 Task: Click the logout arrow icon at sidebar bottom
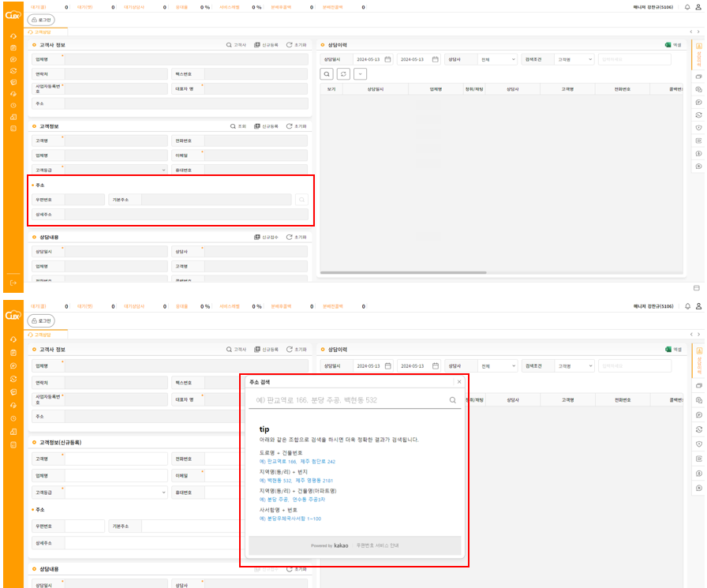13,283
